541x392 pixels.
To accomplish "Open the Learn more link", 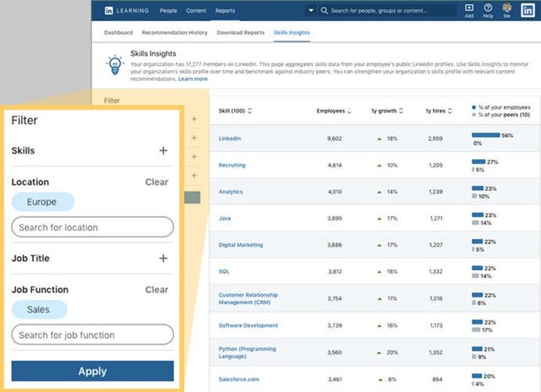I will click(x=193, y=79).
